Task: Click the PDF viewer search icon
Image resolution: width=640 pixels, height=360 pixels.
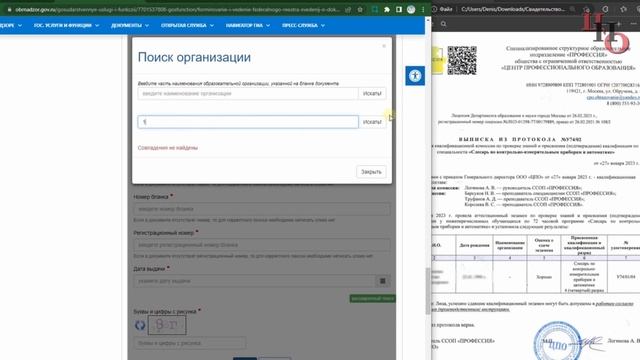Action: (x=443, y=24)
